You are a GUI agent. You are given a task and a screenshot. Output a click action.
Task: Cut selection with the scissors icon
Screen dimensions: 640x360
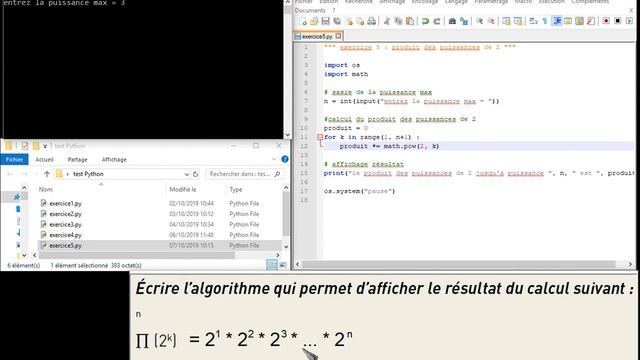387,21
